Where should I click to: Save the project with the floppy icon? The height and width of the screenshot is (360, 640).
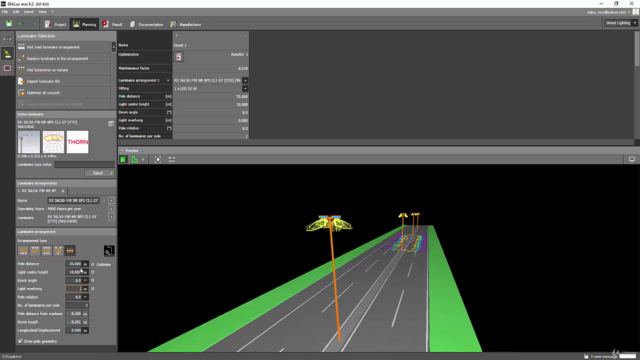coord(9,24)
